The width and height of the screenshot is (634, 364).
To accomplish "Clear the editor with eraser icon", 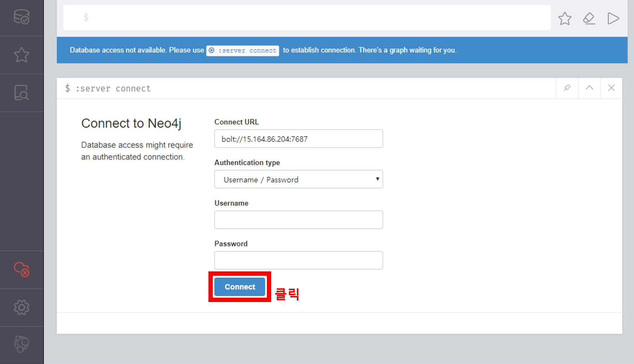I will click(x=589, y=18).
